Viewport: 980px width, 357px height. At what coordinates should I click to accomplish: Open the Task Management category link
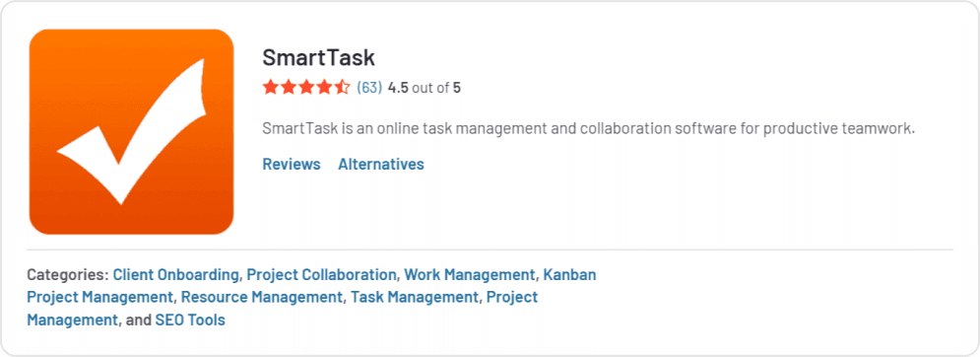pos(415,297)
